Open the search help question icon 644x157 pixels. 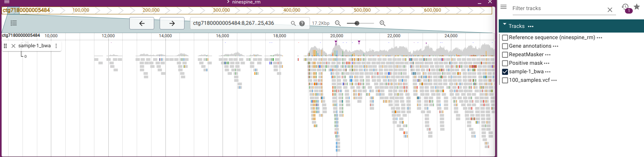pyautogui.click(x=302, y=23)
